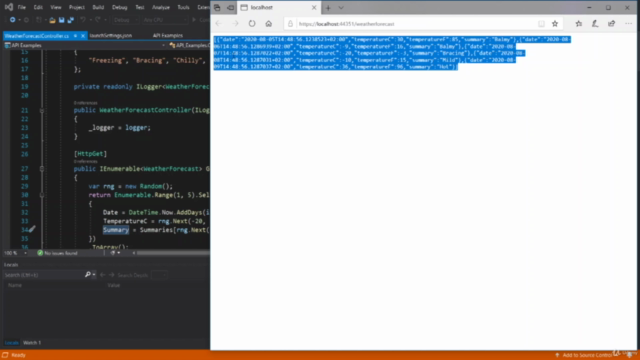Click the browser Share icon

coord(611,24)
